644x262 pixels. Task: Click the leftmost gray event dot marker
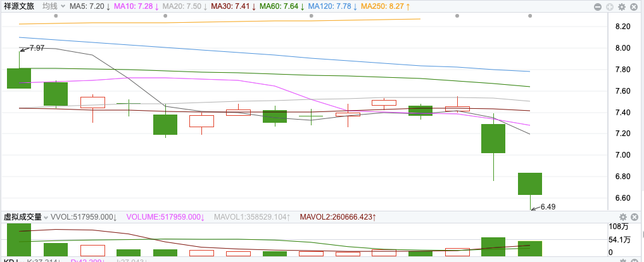tap(56, 16)
